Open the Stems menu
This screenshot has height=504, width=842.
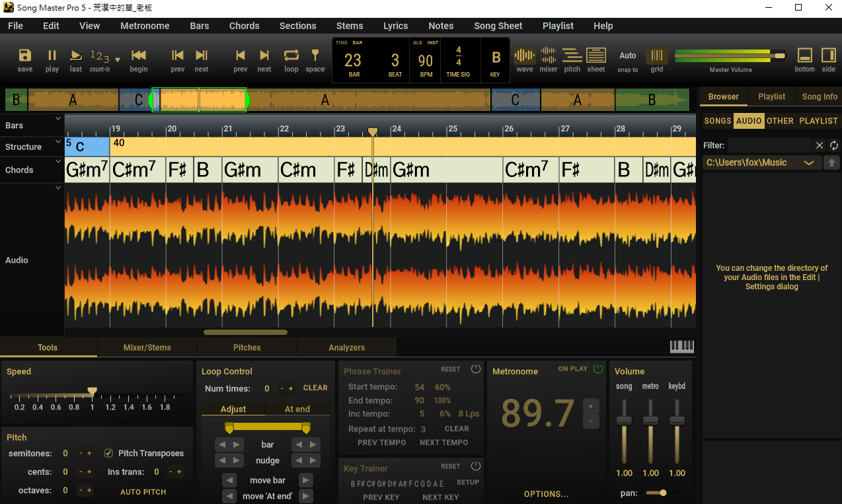coord(350,26)
